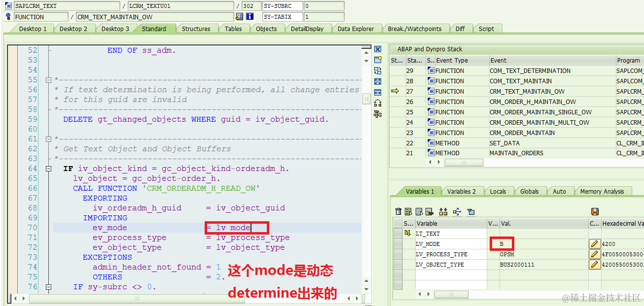
Task: Close the source code tool
Action: click(x=378, y=49)
